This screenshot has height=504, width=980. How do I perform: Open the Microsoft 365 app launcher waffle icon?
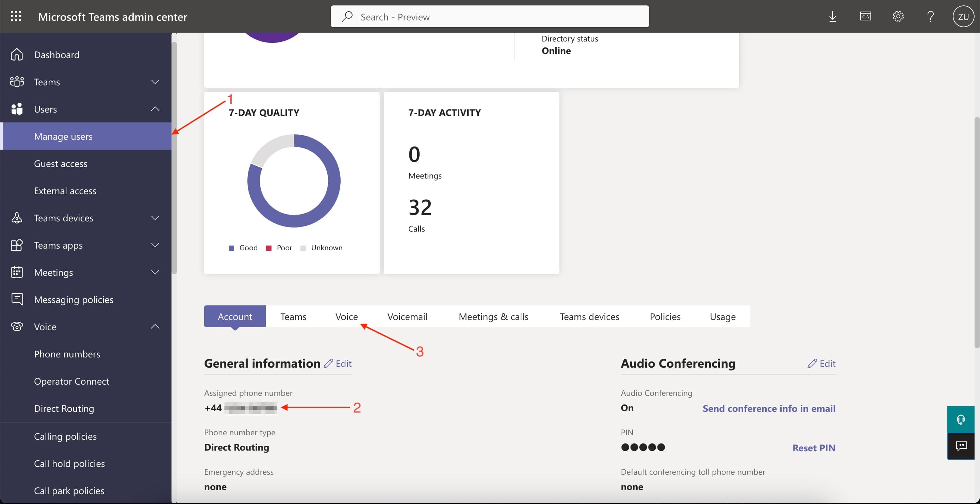16,16
